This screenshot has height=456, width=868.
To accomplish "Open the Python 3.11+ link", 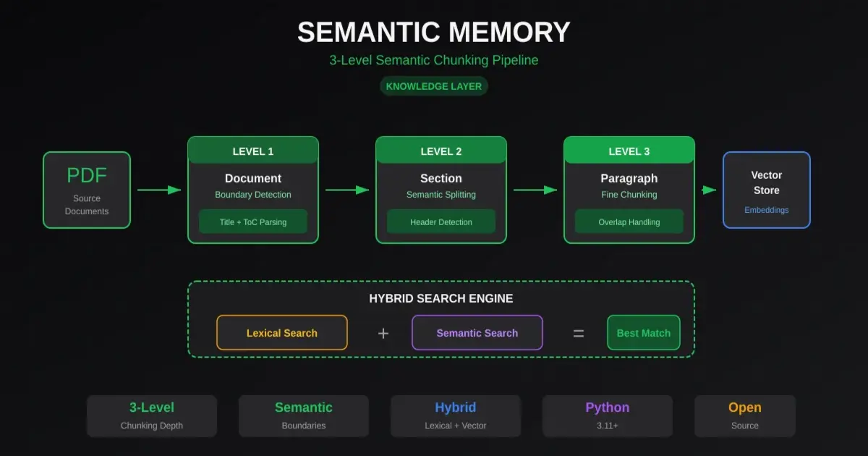I will pyautogui.click(x=608, y=415).
